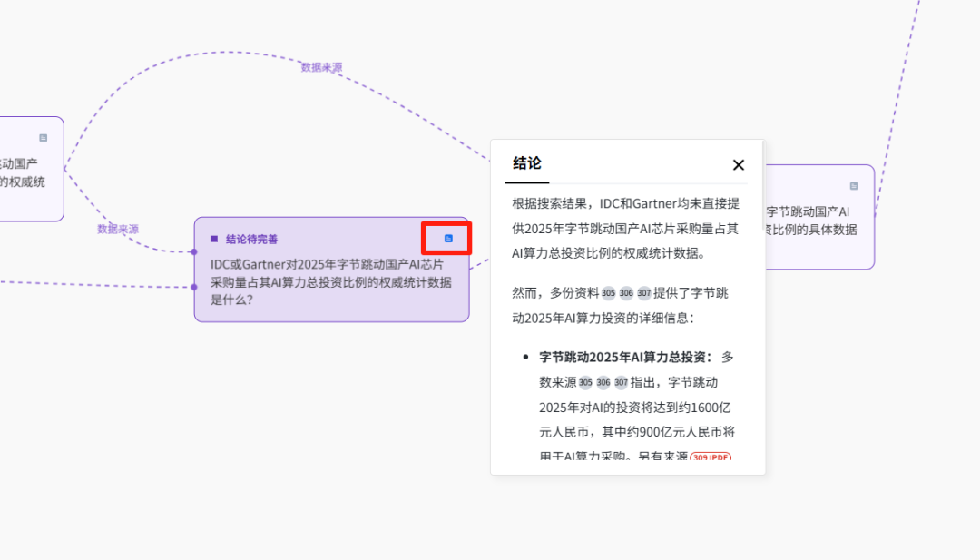The width and height of the screenshot is (980, 560).
Task: Open citation 305 in the 数来源 bullet line
Action: [585, 382]
